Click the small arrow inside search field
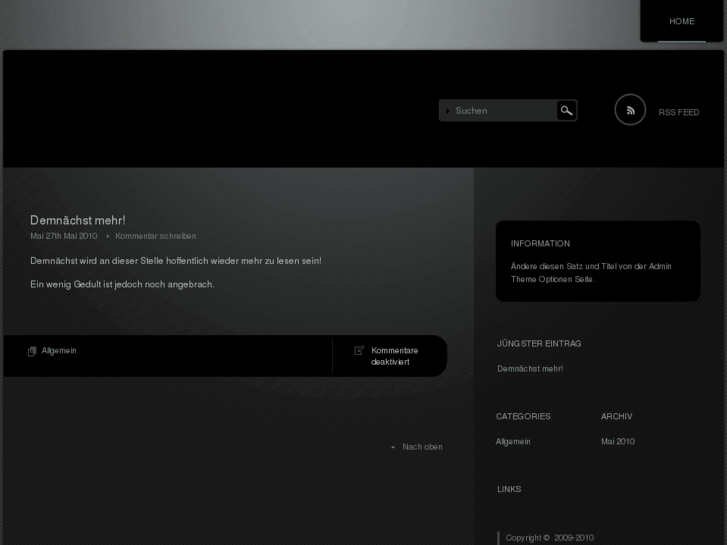 tap(448, 111)
